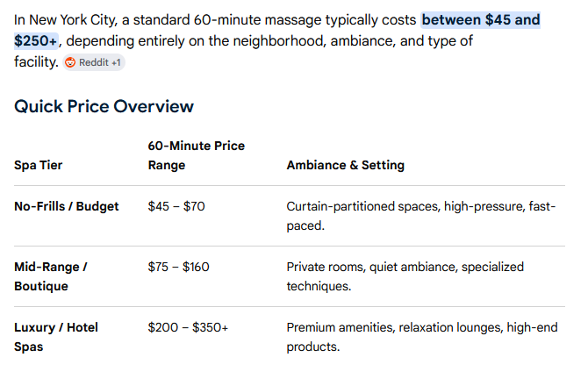
Task: Click the Spa Tier column header
Action: [39, 165]
